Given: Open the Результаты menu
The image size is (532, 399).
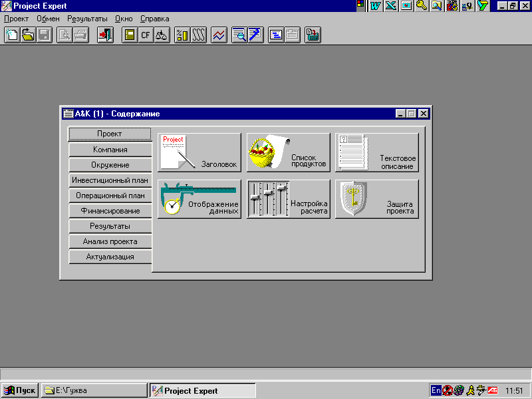Looking at the screenshot, I should coord(87,19).
